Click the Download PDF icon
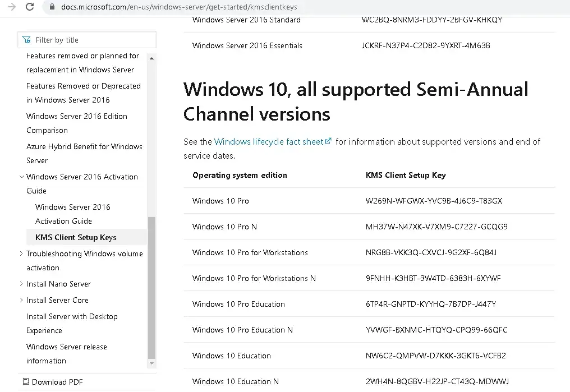The image size is (570, 392). 25,382
